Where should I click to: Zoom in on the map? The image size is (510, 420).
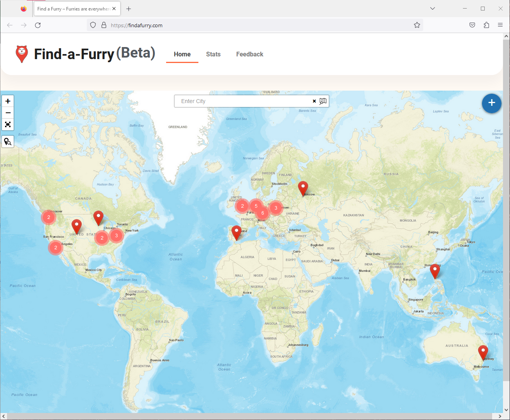pos(8,101)
